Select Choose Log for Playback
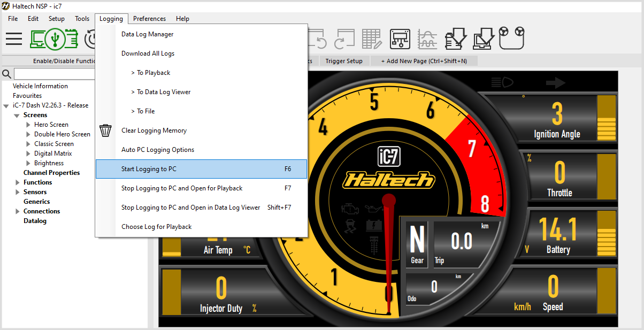The height and width of the screenshot is (330, 644). point(201,227)
